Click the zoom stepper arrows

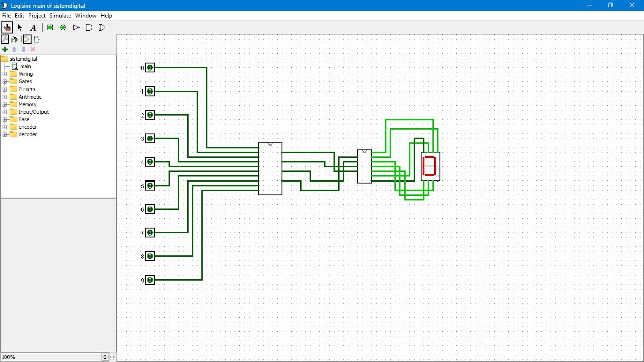coord(105,357)
